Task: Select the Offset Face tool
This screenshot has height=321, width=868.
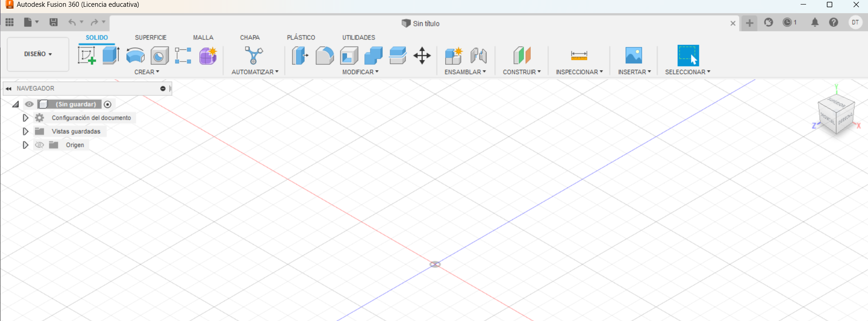Action: [x=398, y=56]
